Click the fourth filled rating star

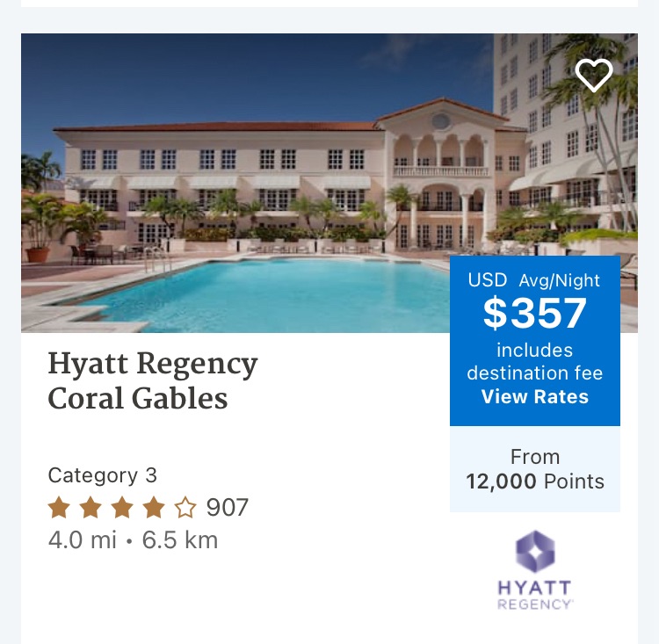[x=154, y=508]
